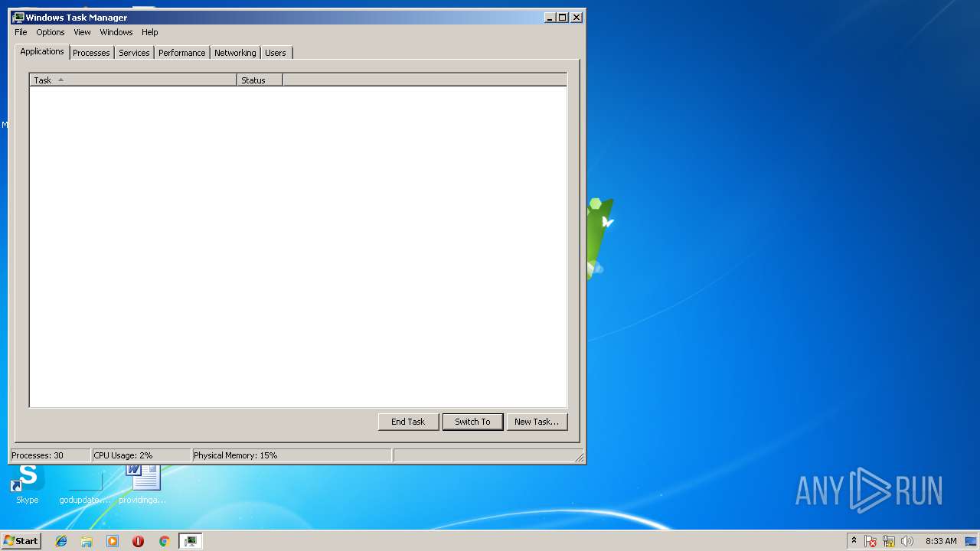
Task: Open the File menu
Action: 21,32
